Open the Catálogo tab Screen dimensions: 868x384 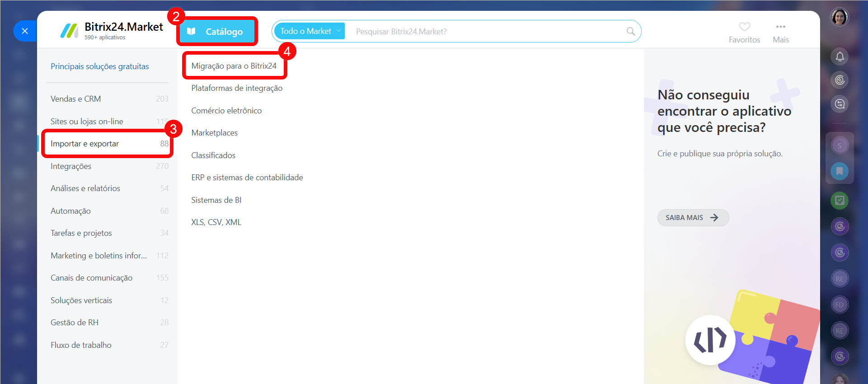217,31
